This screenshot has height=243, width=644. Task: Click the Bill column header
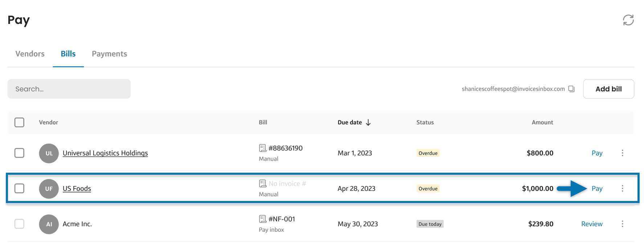263,123
